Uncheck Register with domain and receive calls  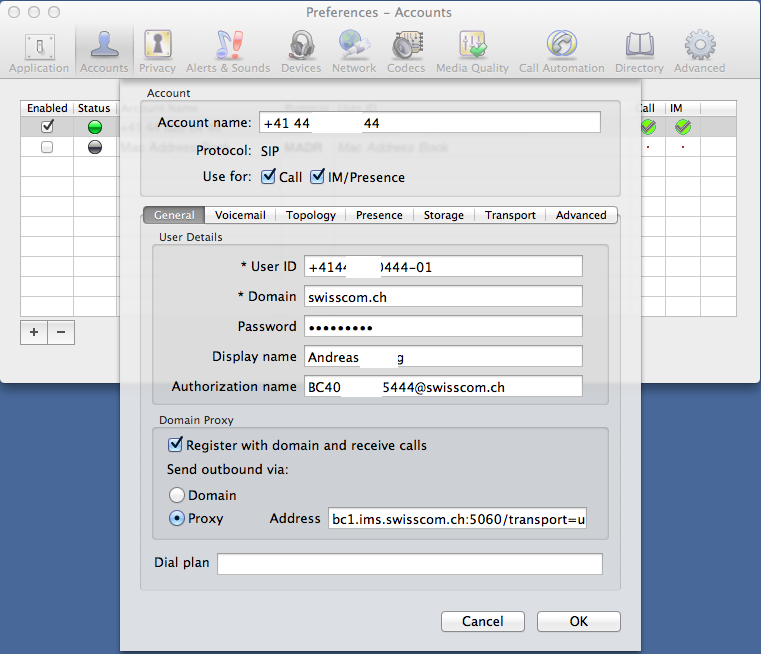176,445
